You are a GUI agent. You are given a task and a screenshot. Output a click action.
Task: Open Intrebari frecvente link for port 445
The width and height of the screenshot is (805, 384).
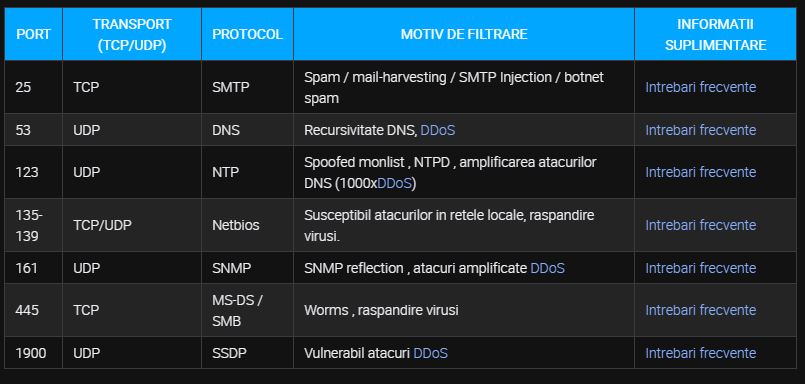700,310
